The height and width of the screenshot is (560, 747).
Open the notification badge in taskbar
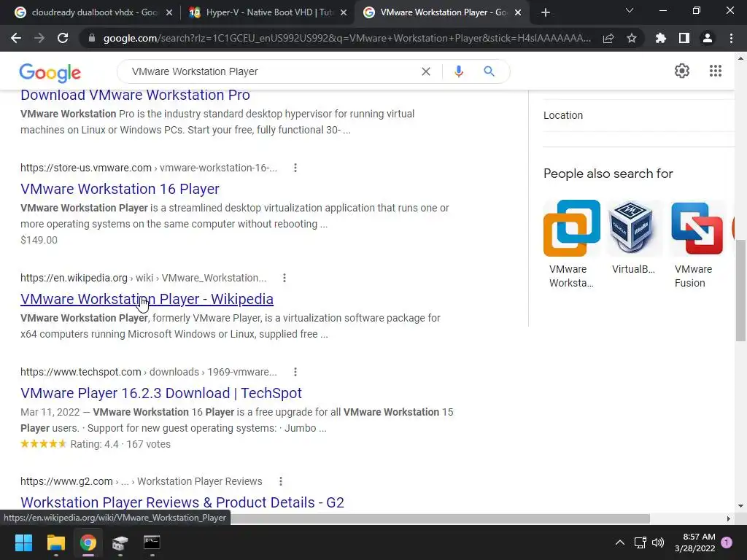(727, 542)
